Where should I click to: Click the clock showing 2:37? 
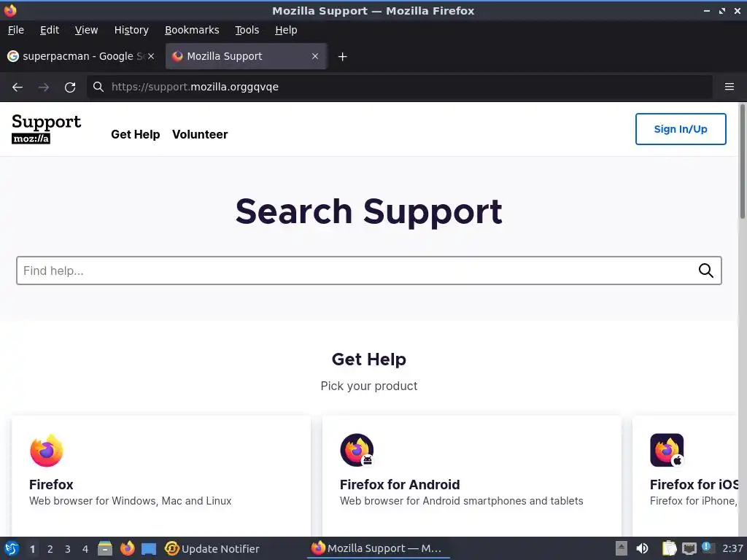click(732, 548)
